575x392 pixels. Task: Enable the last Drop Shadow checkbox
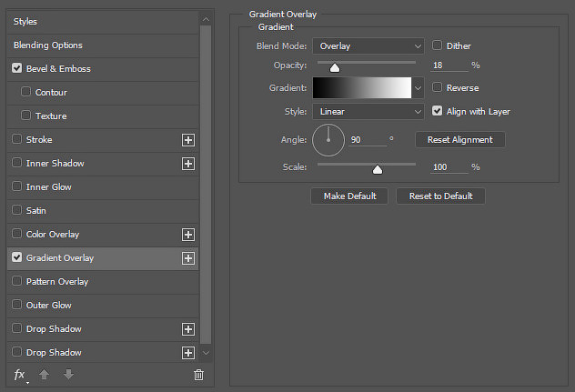pyautogui.click(x=17, y=352)
